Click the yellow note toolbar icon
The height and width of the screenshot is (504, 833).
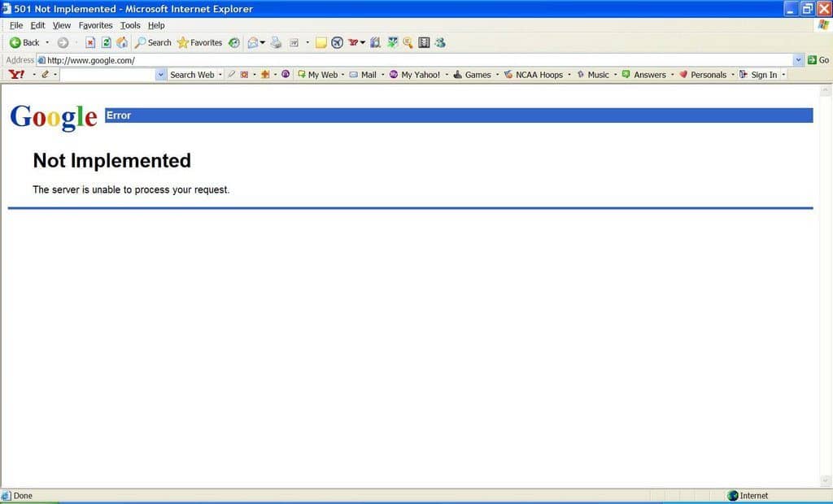(321, 42)
